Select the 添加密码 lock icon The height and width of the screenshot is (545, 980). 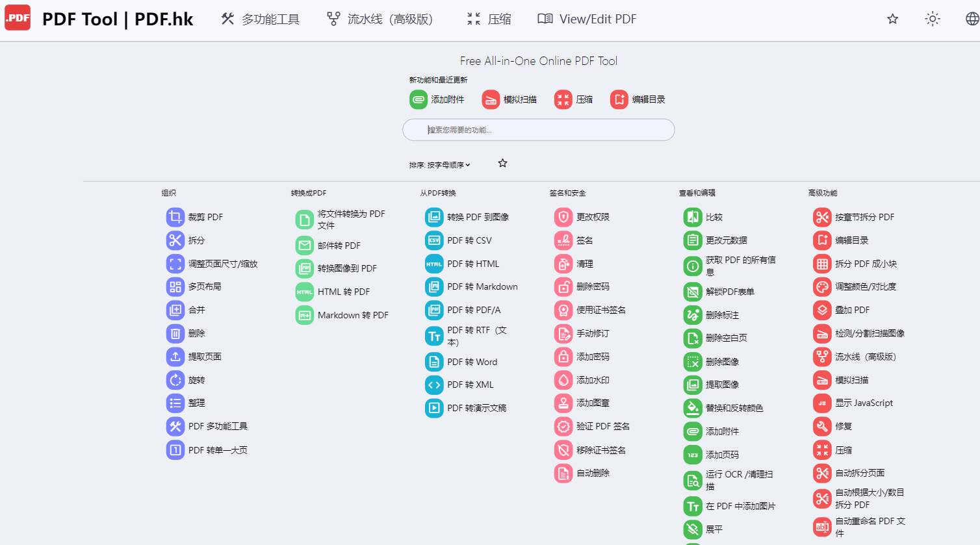click(563, 357)
